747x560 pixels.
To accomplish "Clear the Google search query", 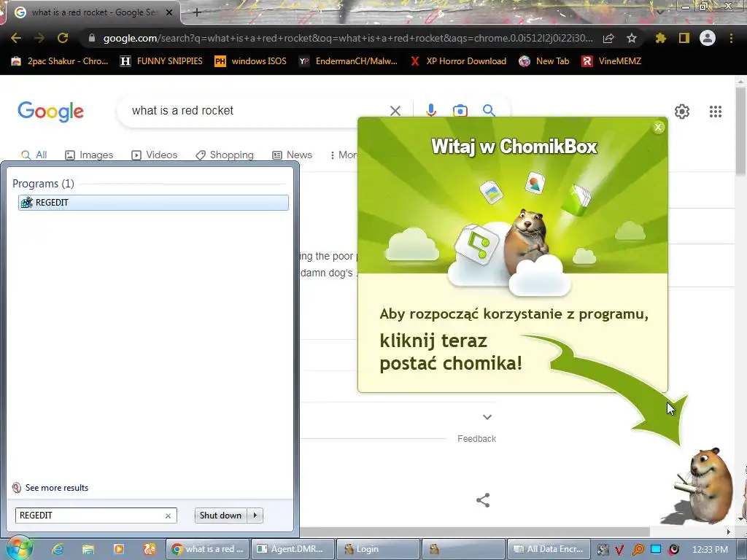I will click(x=395, y=111).
